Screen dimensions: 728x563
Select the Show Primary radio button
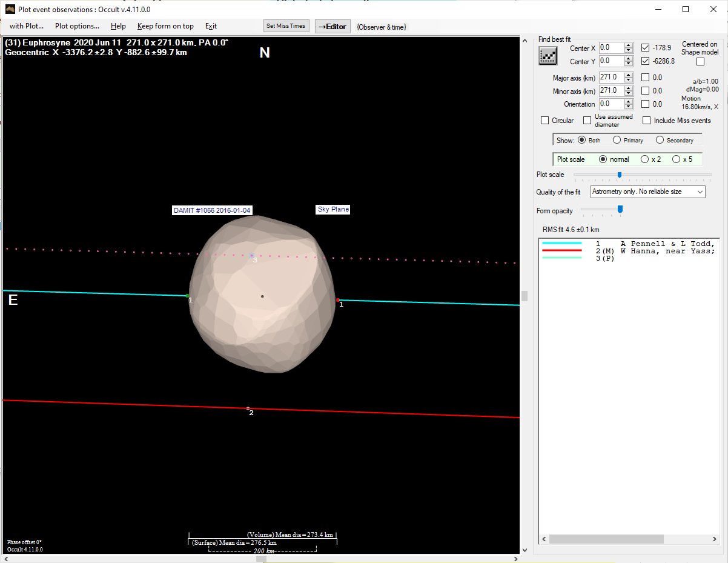(617, 140)
